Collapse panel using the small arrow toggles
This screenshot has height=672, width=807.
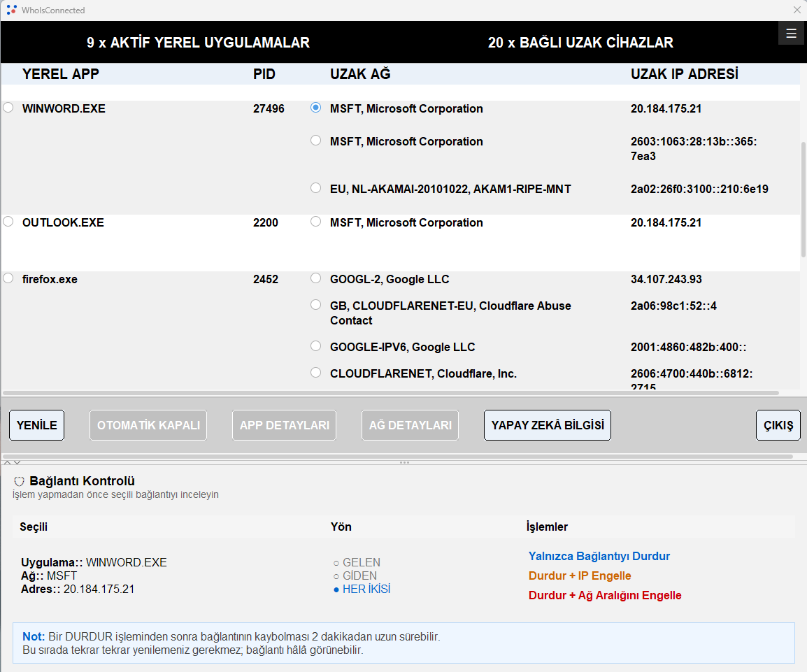[13, 463]
